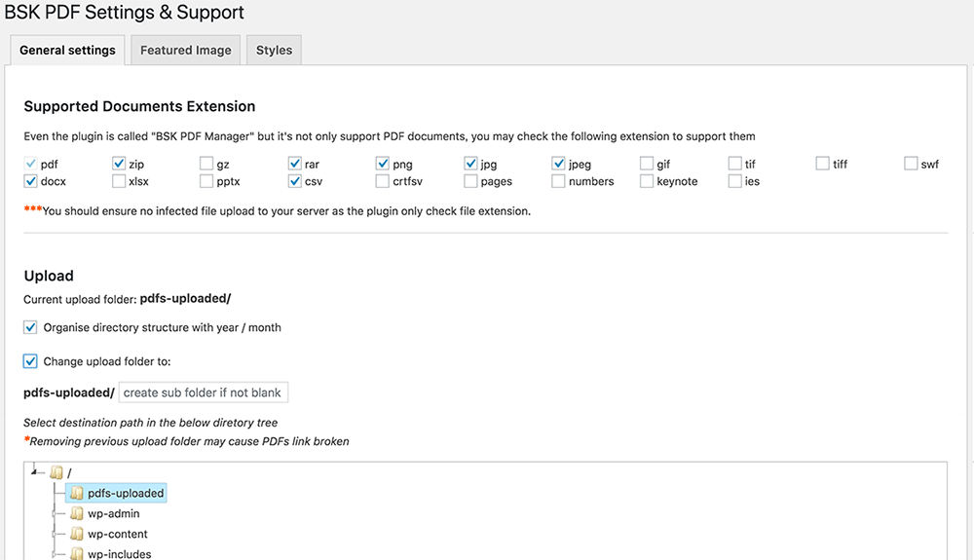The height and width of the screenshot is (560, 974).
Task: Click the wp-content folder icon
Action: click(x=76, y=534)
